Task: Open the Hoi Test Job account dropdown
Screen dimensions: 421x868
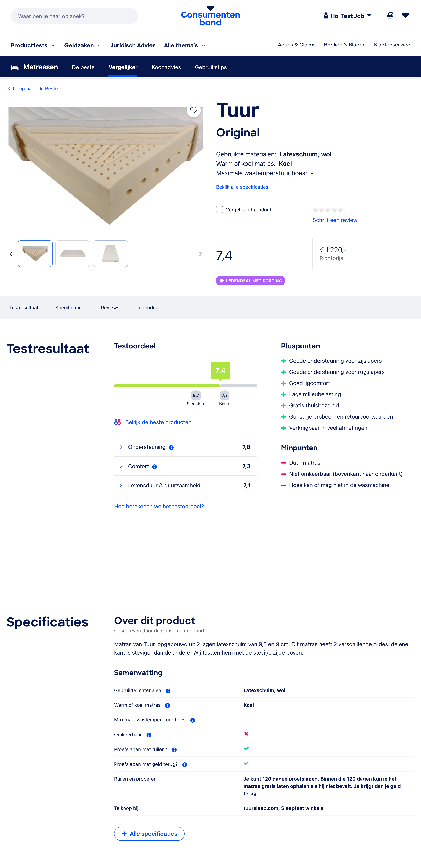Action: pos(347,16)
